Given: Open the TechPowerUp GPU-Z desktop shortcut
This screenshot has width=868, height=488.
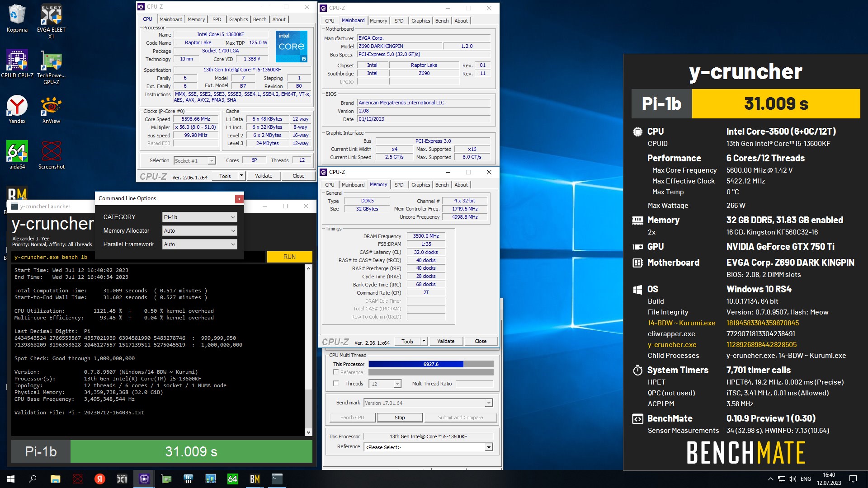Looking at the screenshot, I should (51, 67).
